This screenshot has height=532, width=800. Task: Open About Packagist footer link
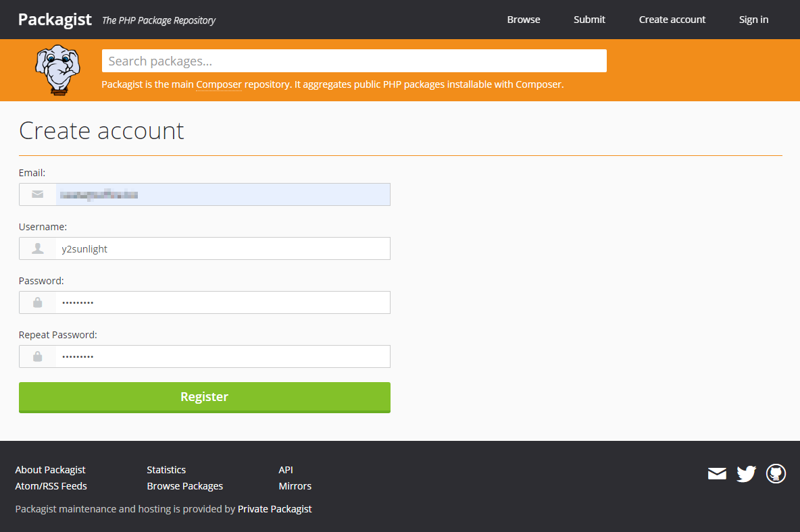click(x=50, y=470)
